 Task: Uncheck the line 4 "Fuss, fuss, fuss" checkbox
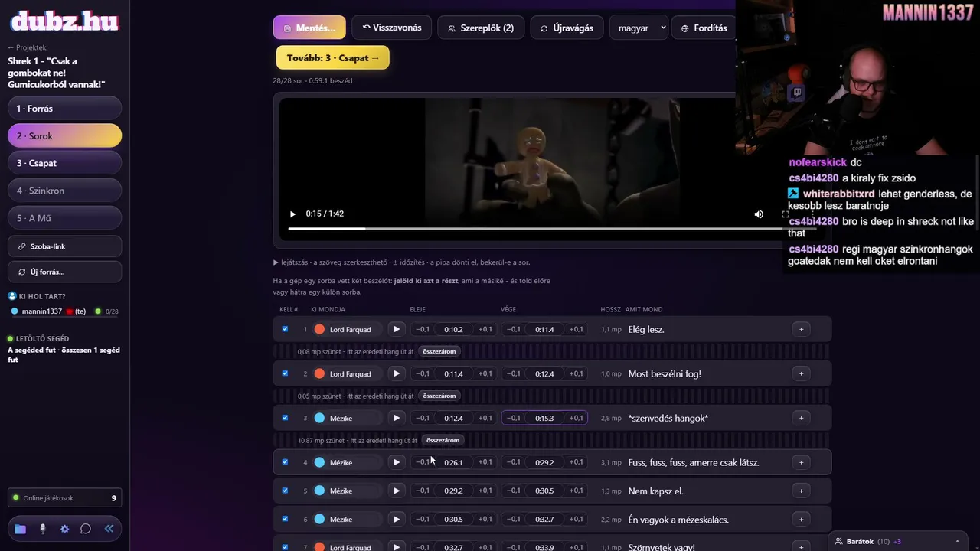click(x=285, y=462)
